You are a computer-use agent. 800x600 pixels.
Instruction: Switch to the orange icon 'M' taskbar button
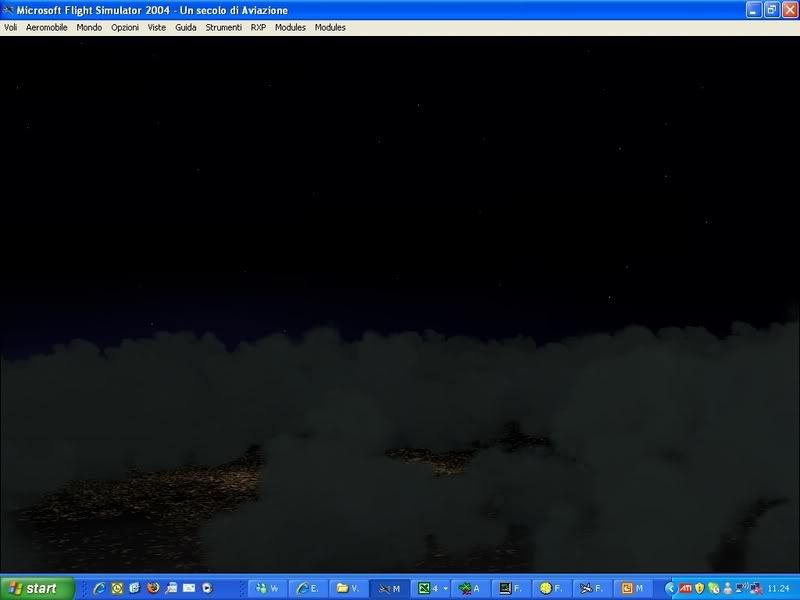coord(633,589)
